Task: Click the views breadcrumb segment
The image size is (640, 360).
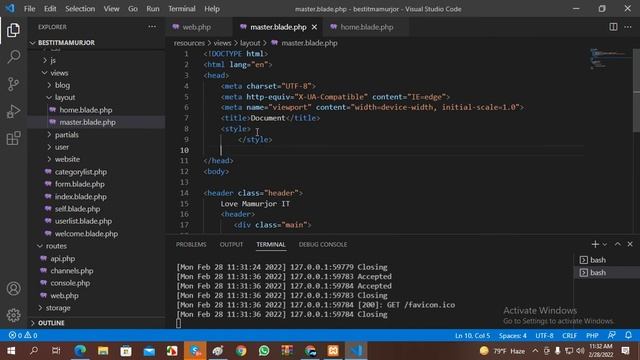Action: 222,43
